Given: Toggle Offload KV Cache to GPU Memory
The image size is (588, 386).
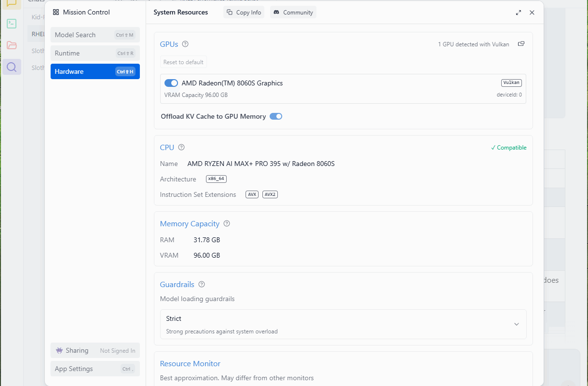Looking at the screenshot, I should click(276, 116).
